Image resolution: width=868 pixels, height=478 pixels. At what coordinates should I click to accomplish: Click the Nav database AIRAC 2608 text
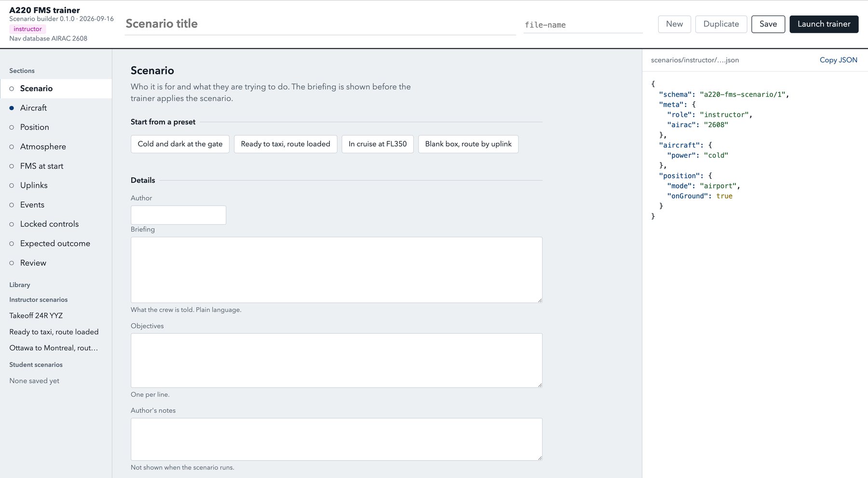pos(48,38)
